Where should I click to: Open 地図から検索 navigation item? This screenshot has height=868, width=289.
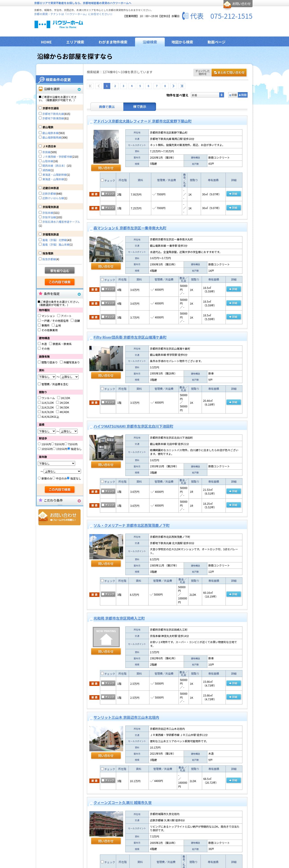coord(182,42)
